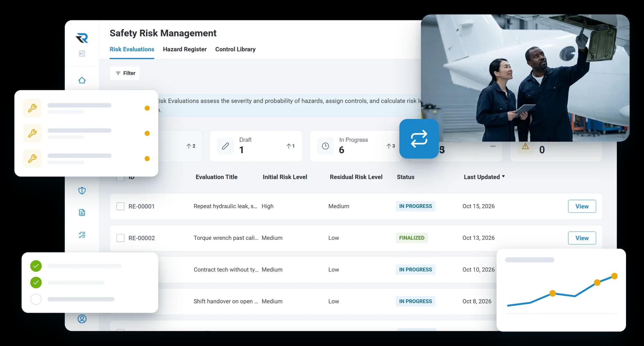Viewport: 644px width, 346px height.
Task: Click the blue sync arrows icon tile
Action: (x=419, y=139)
